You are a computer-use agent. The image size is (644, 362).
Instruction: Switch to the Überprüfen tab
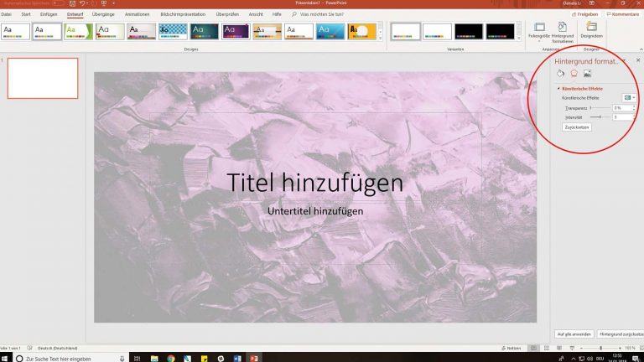pos(227,14)
